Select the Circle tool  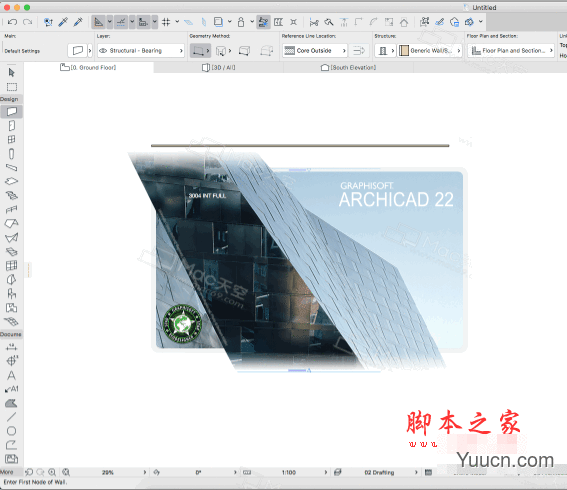coord(12,431)
